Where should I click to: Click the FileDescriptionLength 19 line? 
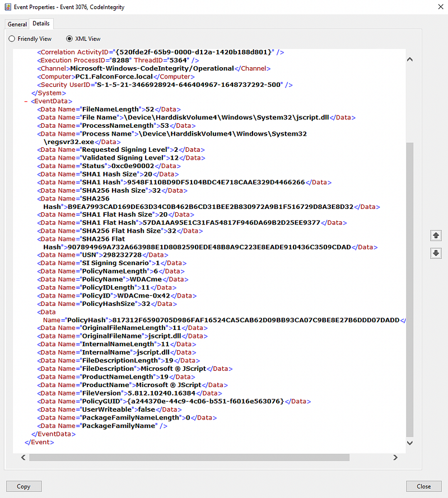coord(118,361)
